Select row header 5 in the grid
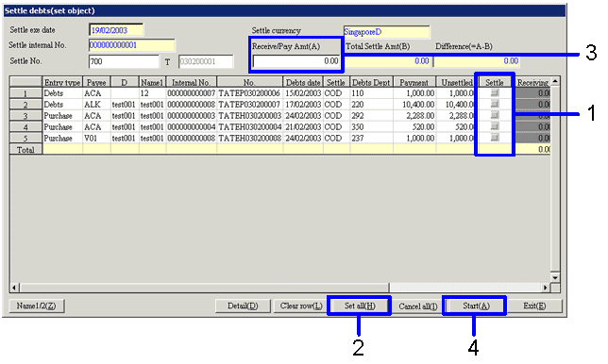The image size is (608, 364). pos(25,139)
